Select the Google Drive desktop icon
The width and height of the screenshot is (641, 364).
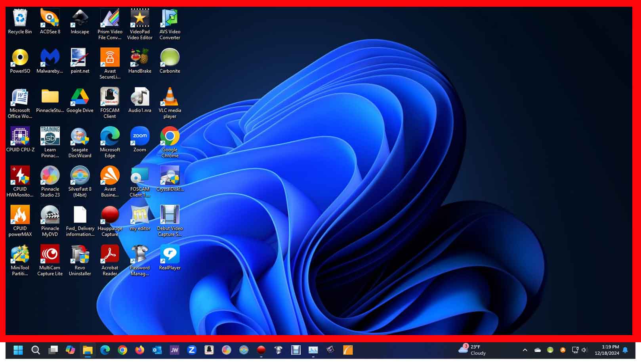pyautogui.click(x=80, y=101)
